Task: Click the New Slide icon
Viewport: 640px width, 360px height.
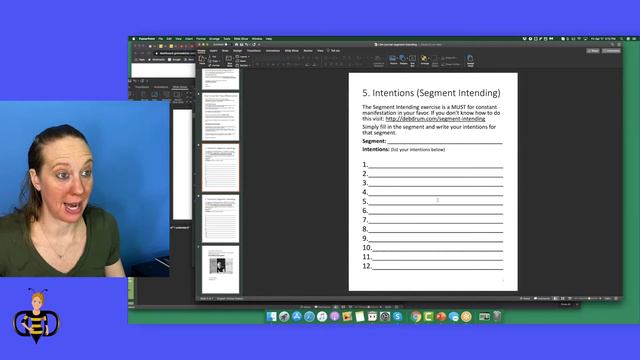Action: [x=229, y=60]
